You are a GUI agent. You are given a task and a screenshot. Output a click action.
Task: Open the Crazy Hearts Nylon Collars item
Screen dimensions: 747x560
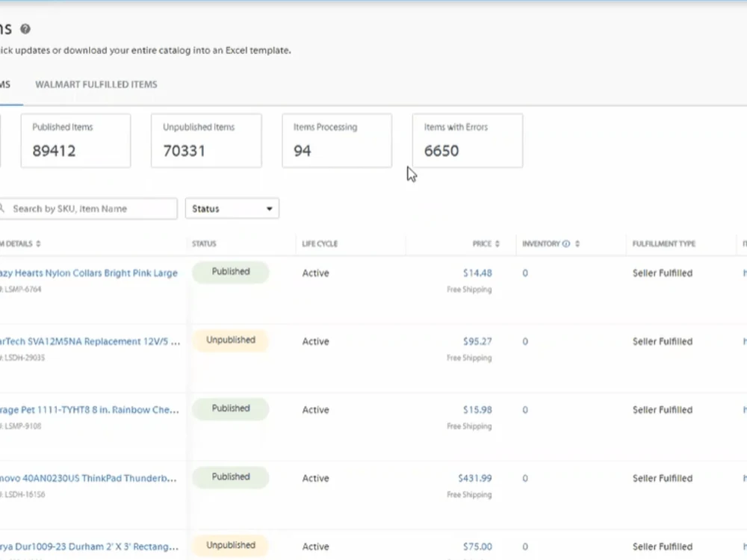click(90, 273)
